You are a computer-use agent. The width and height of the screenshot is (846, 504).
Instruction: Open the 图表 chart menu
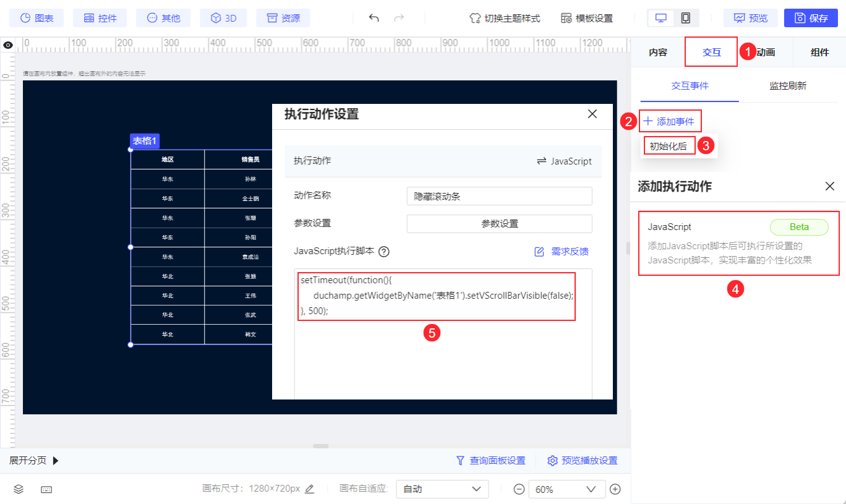[36, 18]
